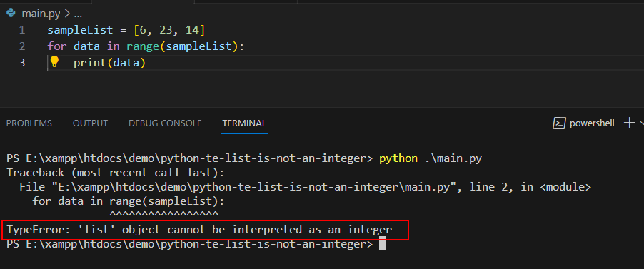
Task: Click line number 1 in the gutter
Action: click(21, 30)
